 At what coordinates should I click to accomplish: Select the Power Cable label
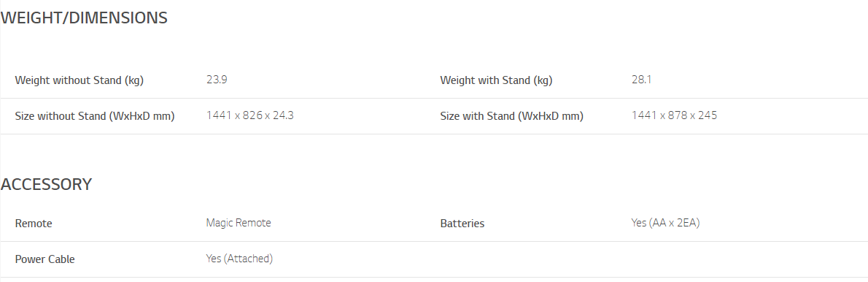pos(44,259)
